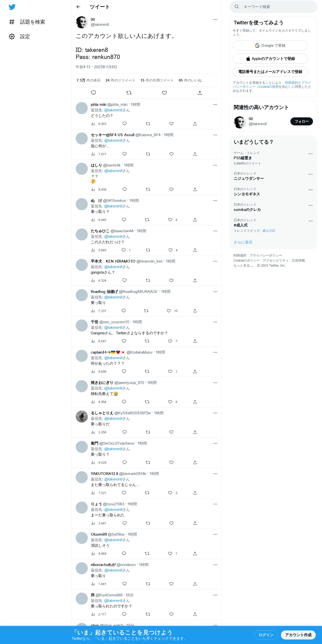The width and height of the screenshot is (322, 644).
Task: Click the キーワード検索 search field
Action: click(x=273, y=7)
